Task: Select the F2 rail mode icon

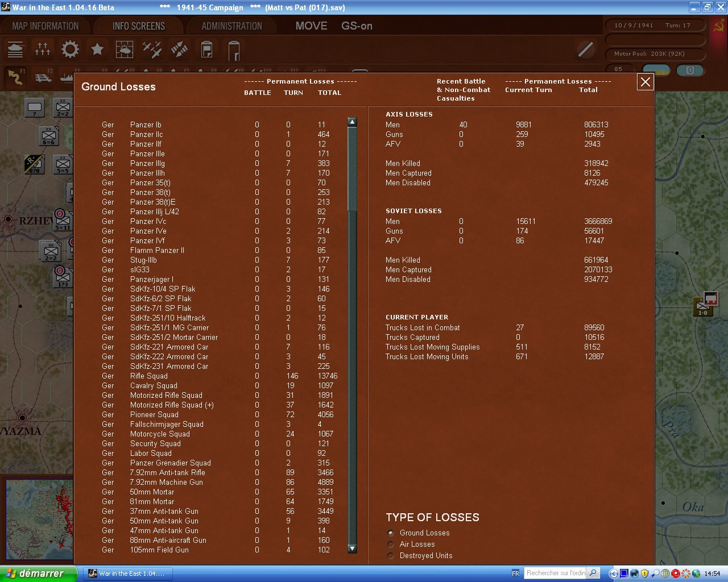Action: (43, 77)
